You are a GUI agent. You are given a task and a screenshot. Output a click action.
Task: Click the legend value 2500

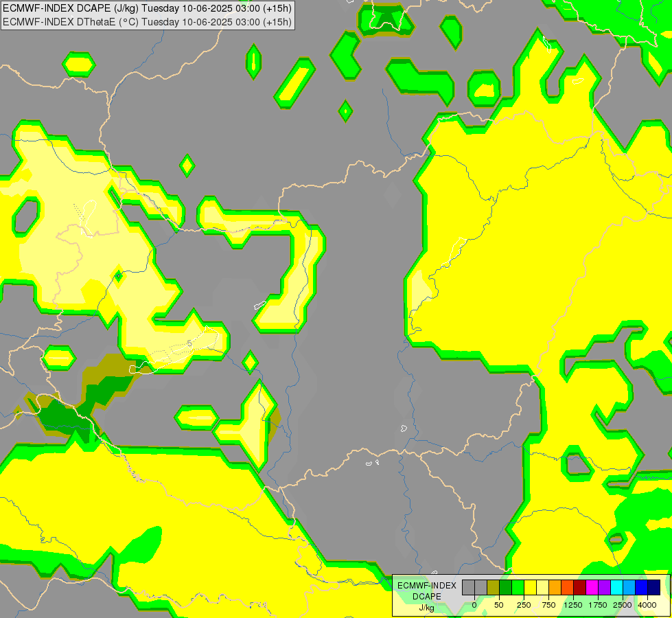(623, 605)
